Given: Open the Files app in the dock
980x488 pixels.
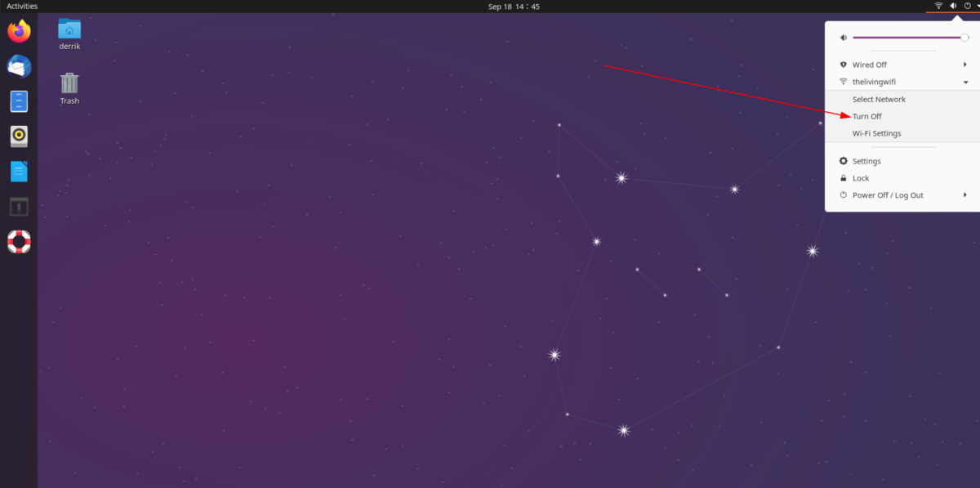Looking at the screenshot, I should 18,101.
